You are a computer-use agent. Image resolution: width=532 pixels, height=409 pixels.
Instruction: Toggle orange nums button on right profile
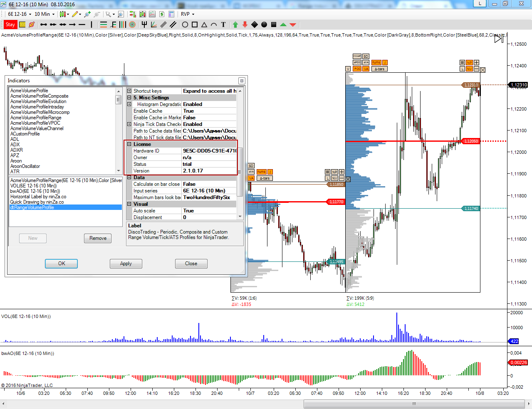pos(376,62)
